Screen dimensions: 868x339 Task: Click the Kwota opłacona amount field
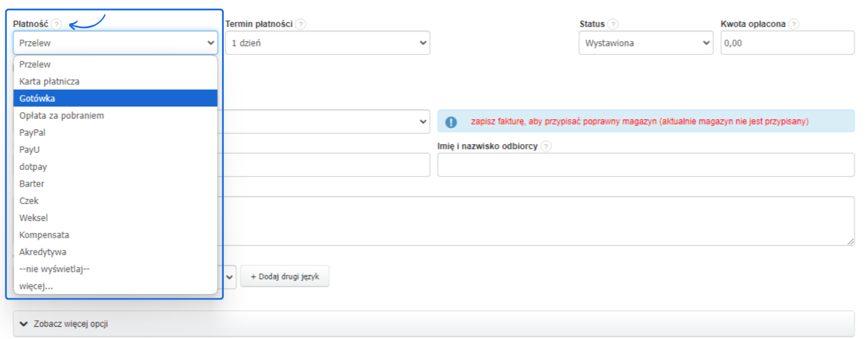coord(787,43)
